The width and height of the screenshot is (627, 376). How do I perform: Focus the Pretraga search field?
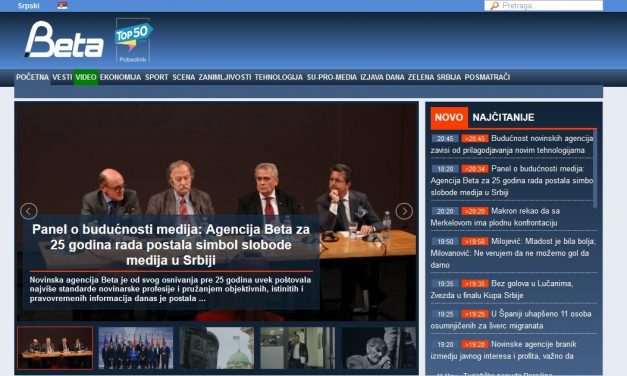click(x=543, y=6)
